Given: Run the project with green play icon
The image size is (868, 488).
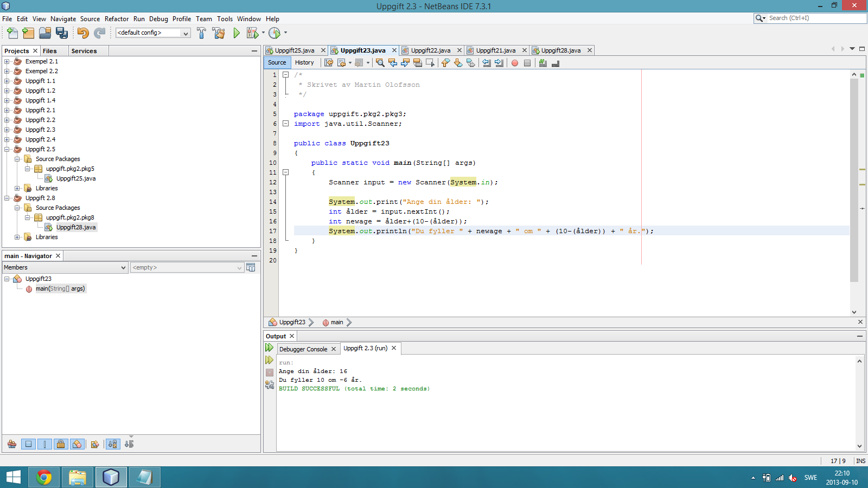Looking at the screenshot, I should click(237, 33).
